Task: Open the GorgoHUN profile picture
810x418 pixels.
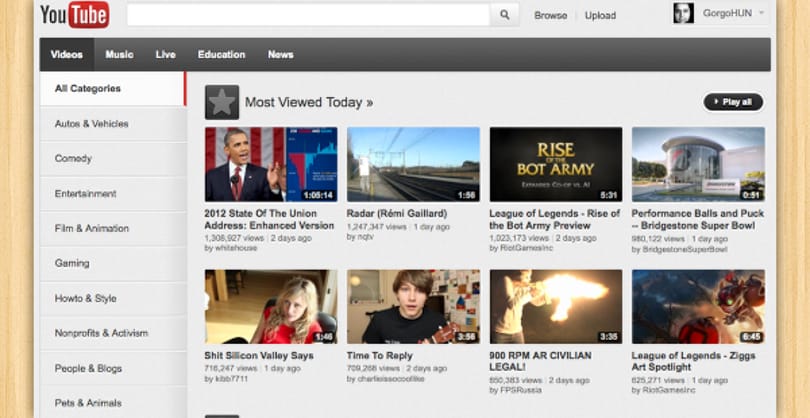Action: (683, 13)
